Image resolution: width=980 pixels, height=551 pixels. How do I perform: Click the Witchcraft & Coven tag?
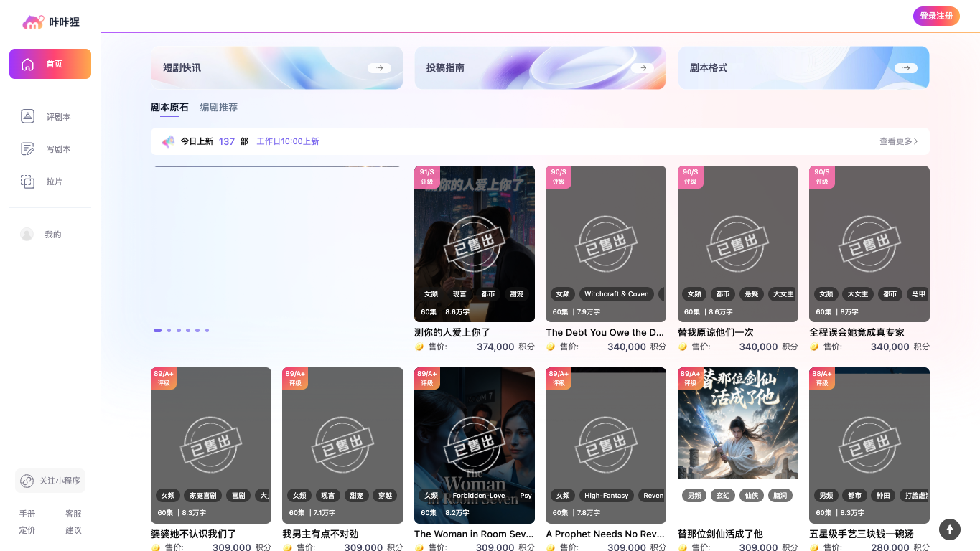617,294
